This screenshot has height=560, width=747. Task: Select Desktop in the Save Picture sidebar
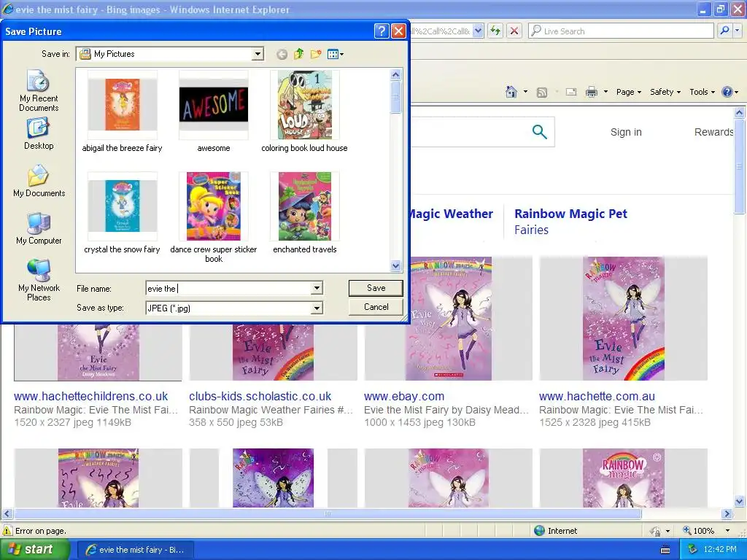[x=39, y=134]
